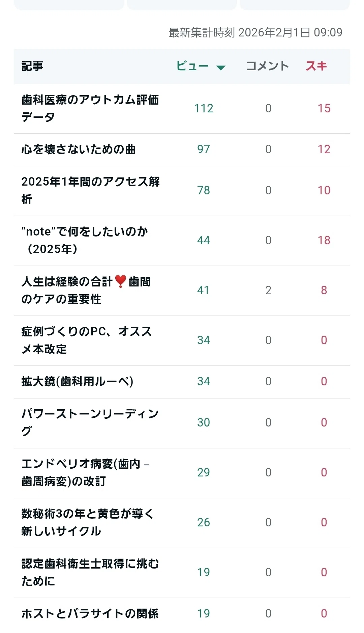Open パワーストーンリーディング article
This screenshot has height=633, width=364.
point(90,422)
